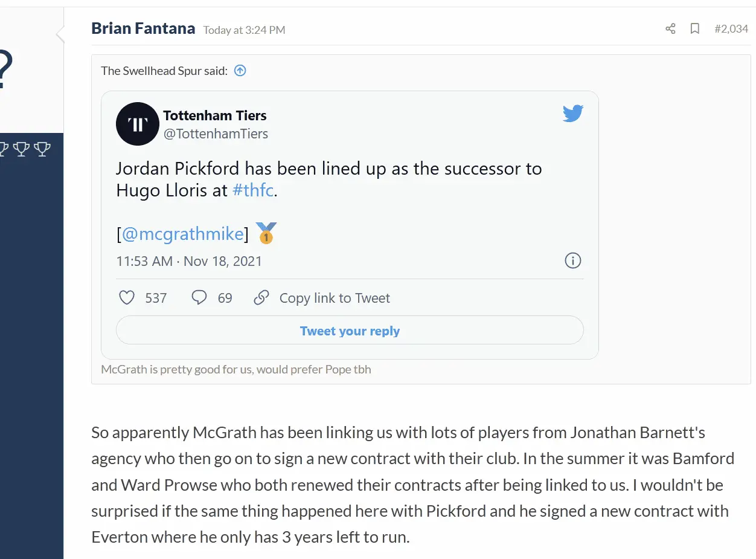
Task: Open Brian Fantana's profile
Action: point(143,28)
